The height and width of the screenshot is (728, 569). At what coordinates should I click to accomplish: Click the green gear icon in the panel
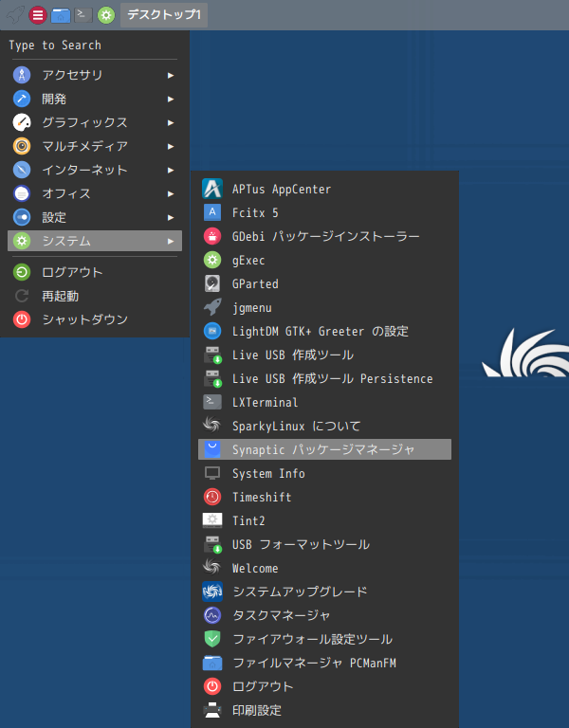[x=106, y=15]
